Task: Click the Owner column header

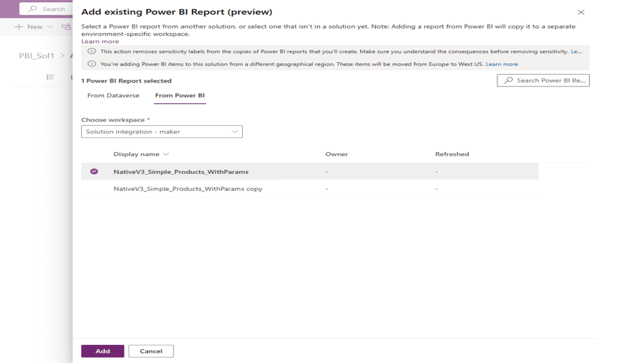Action: pos(337,154)
